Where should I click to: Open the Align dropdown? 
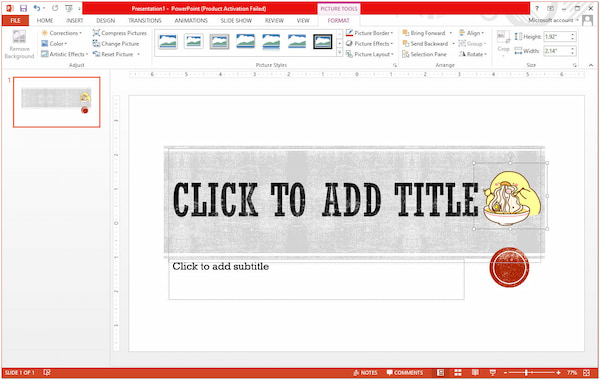pyautogui.click(x=471, y=33)
